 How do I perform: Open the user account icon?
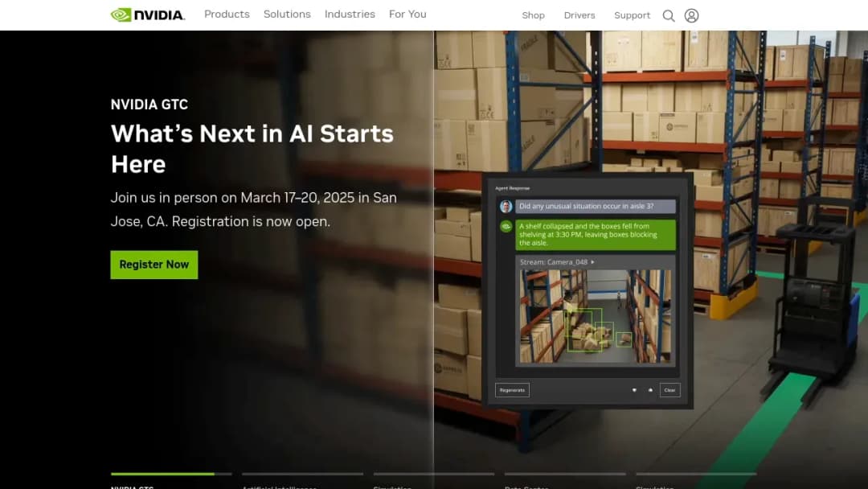pos(691,15)
